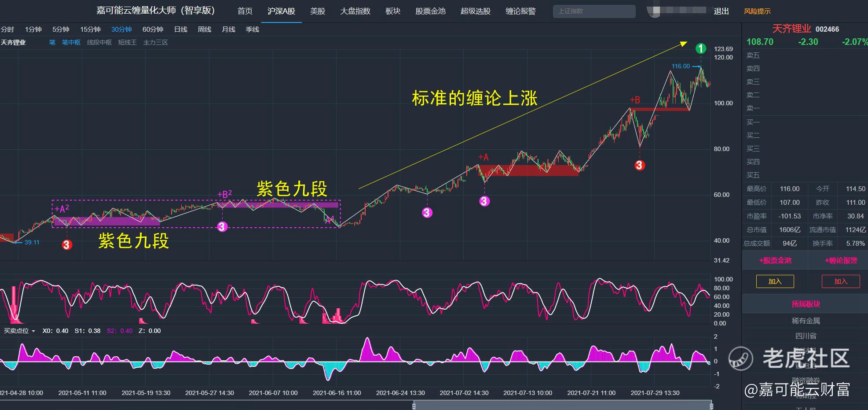The height and width of the screenshot is (410, 868).
Task: Select the 5分钟 timeframe
Action: tap(61, 30)
